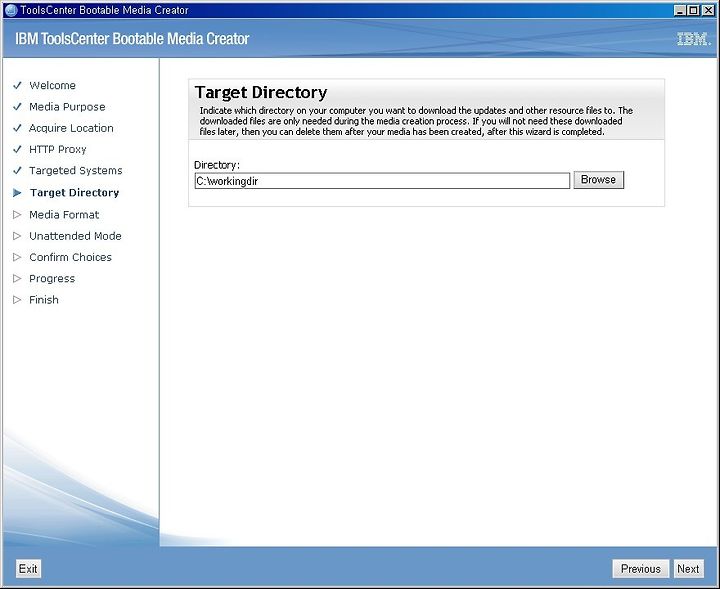Click the application icon in the title bar

coord(10,10)
